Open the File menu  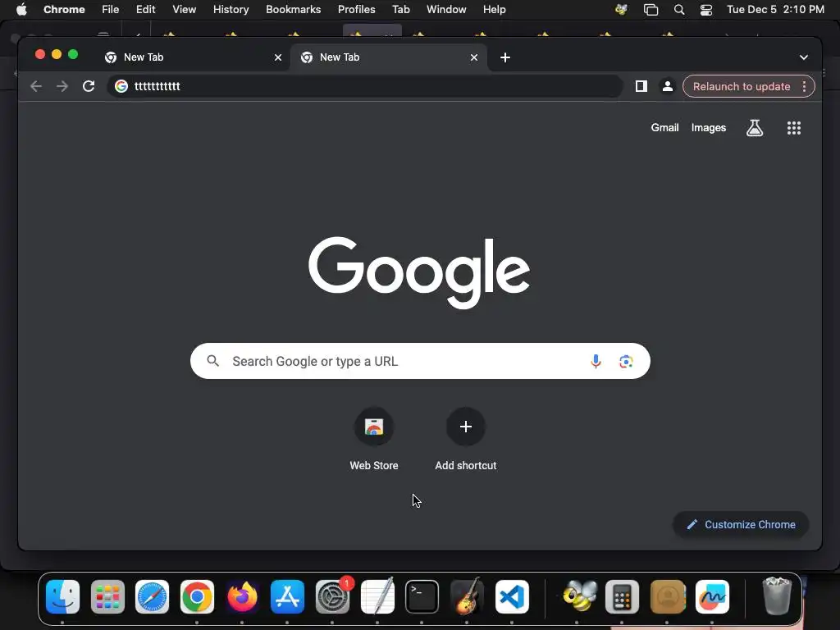tap(111, 10)
